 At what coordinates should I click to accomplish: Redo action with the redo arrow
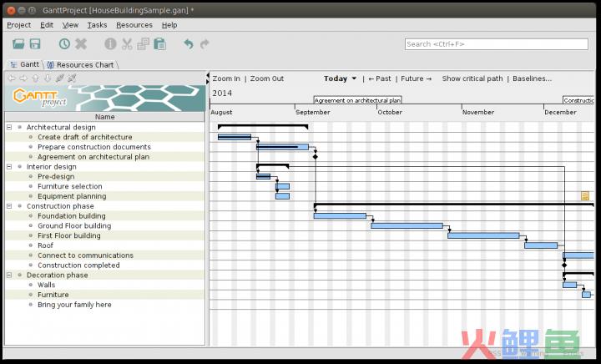point(205,44)
